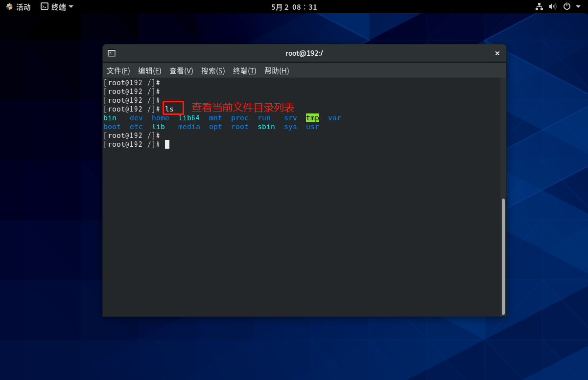Viewport: 588px width, 380px height.
Task: Click the wired network status icon
Action: [x=539, y=7]
